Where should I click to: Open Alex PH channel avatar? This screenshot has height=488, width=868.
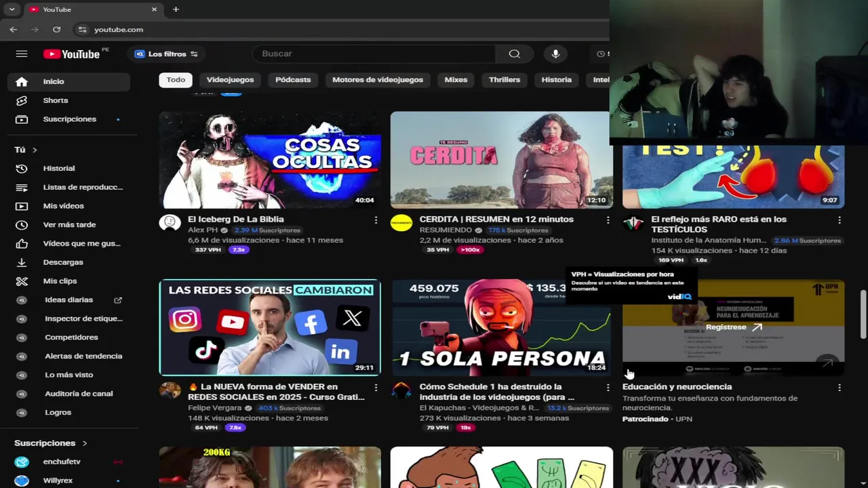tap(170, 222)
